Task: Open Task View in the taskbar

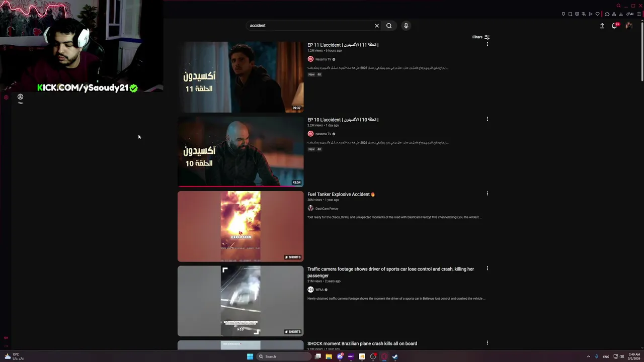Action: click(318, 356)
